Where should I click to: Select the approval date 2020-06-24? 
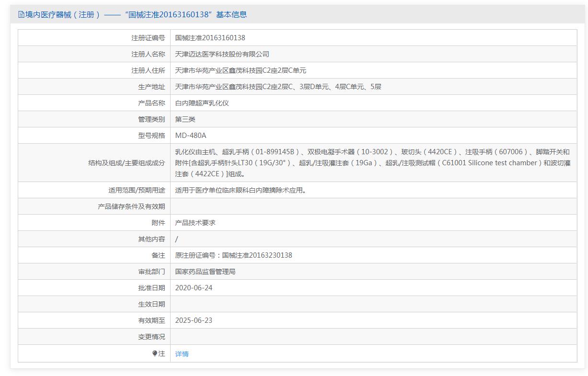coord(194,288)
